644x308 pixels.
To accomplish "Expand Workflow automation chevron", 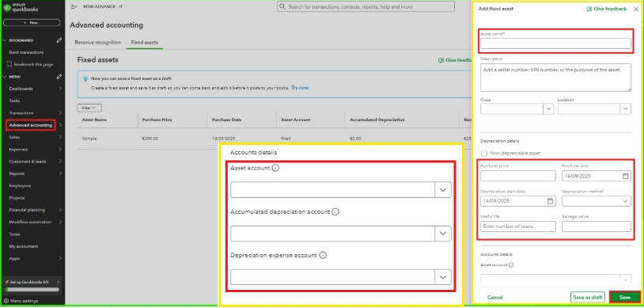I will pos(60,222).
